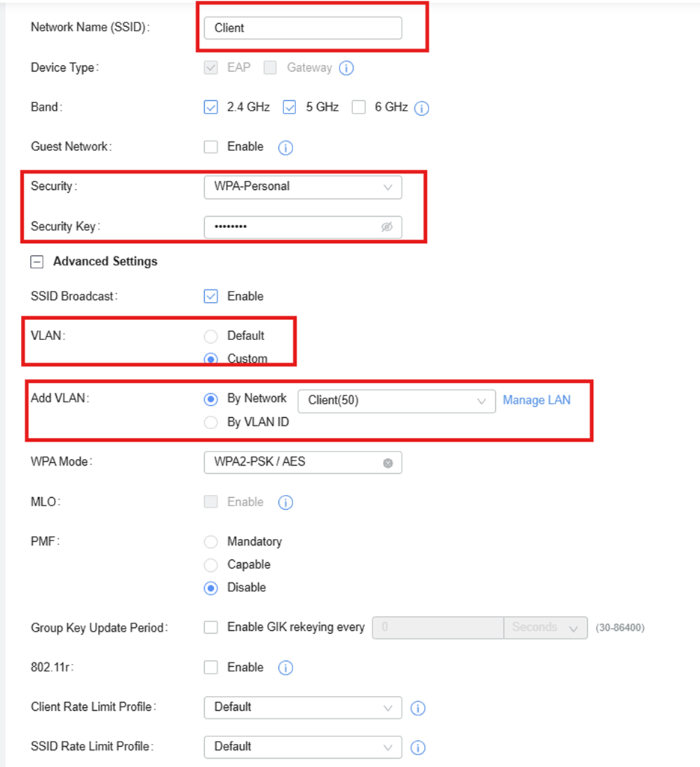Viewport: 700px width, 767px height.
Task: Select the Default VLAN radio button
Action: (x=210, y=336)
